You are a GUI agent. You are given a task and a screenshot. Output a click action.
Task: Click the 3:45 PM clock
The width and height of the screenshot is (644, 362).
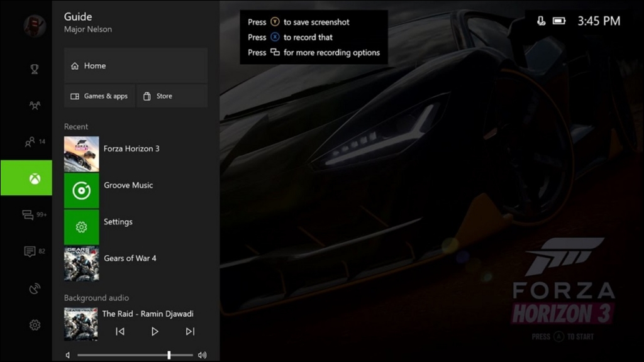(599, 21)
